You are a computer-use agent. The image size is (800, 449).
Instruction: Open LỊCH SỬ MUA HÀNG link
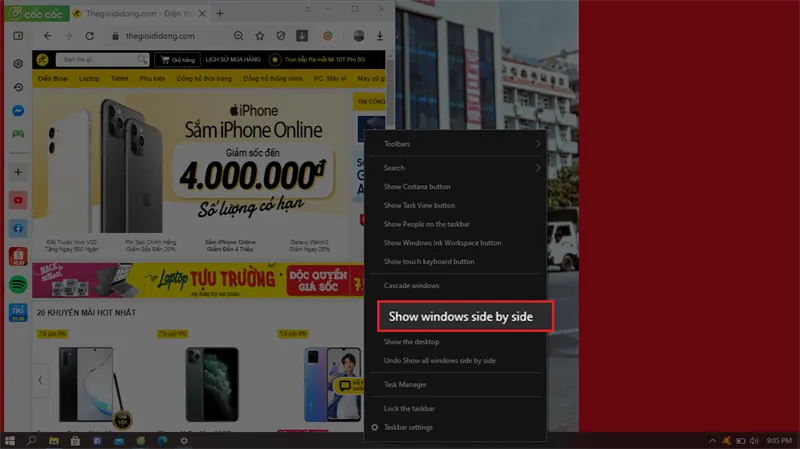pyautogui.click(x=233, y=60)
